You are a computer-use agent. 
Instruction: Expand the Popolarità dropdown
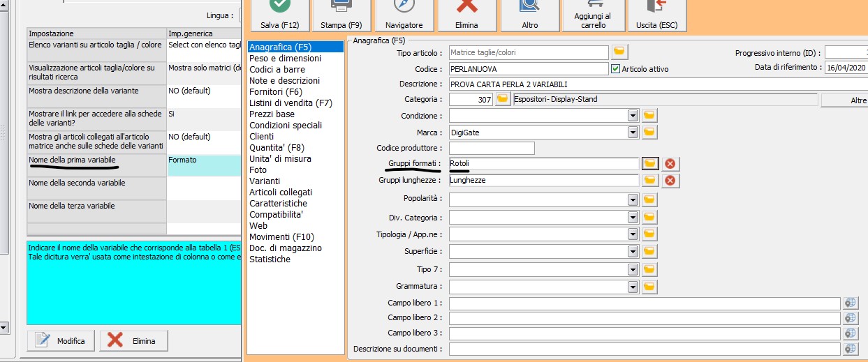tap(633, 199)
